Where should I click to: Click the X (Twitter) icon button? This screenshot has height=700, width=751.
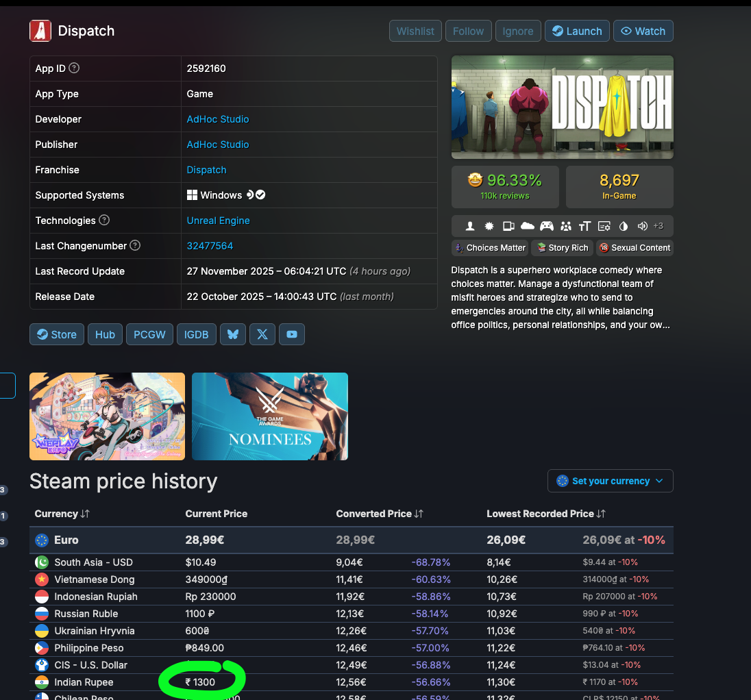click(x=262, y=334)
